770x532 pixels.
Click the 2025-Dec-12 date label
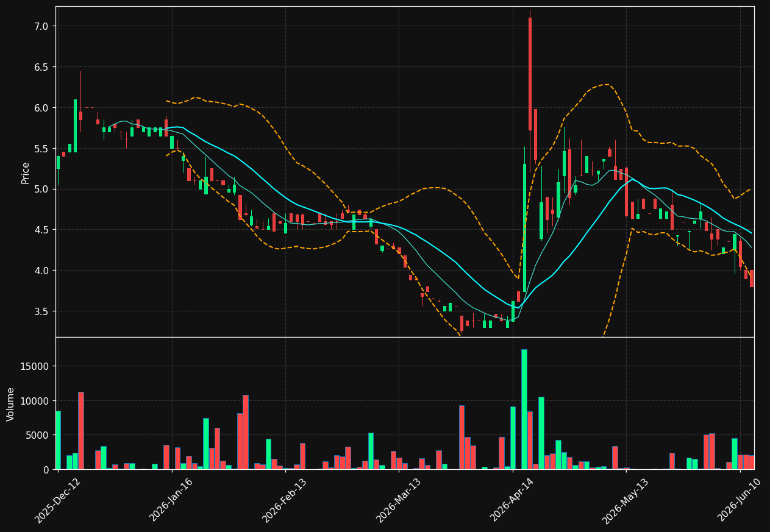click(x=57, y=500)
